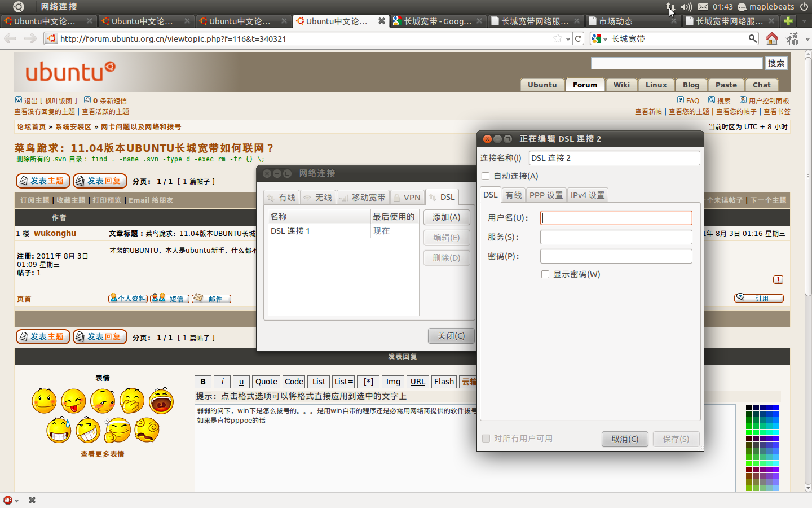Toggle the disabled 对所有用户可用 checkbox
This screenshot has height=508, width=812.
pos(486,439)
